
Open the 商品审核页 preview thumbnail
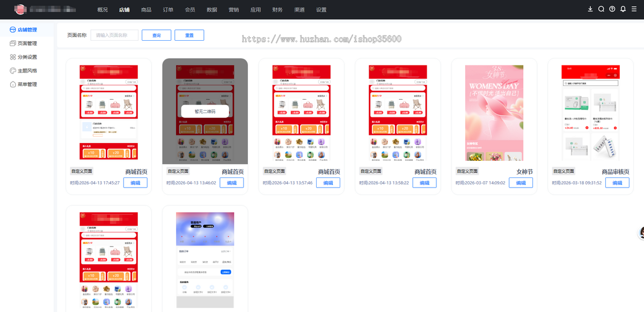590,113
